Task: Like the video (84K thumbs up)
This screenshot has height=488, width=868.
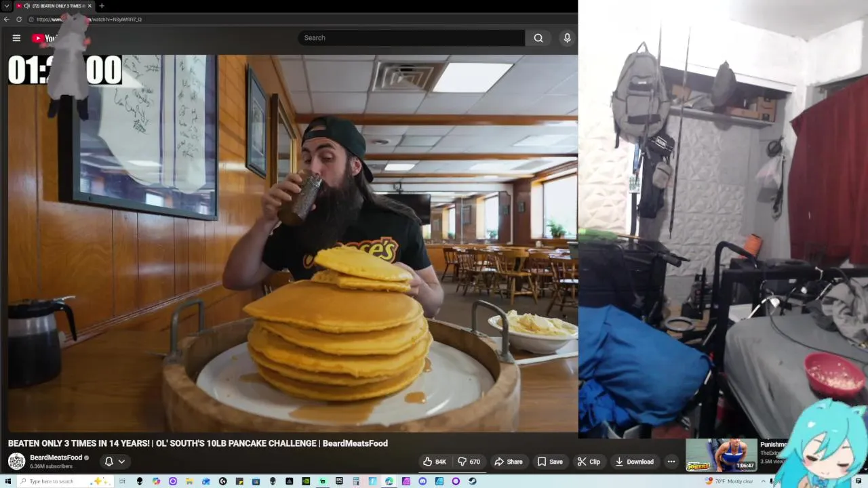Action: pos(435,462)
